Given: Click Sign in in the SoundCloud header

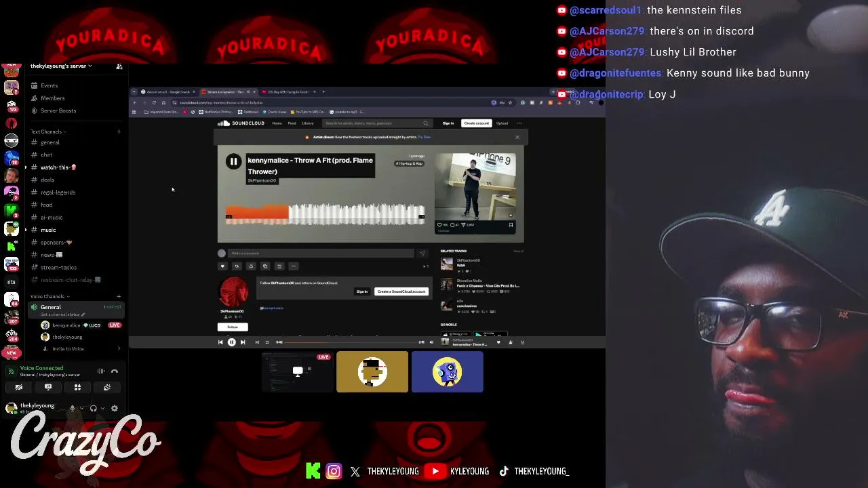Looking at the screenshot, I should [x=448, y=123].
